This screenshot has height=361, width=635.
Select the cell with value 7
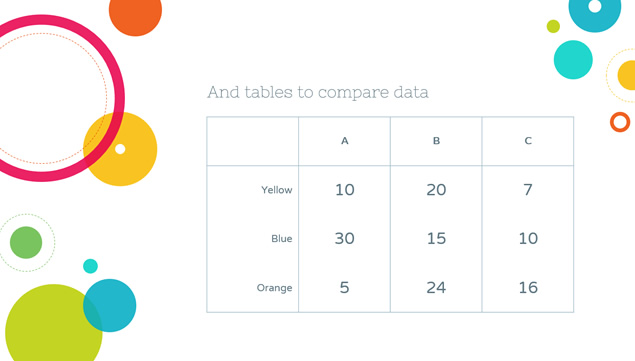(x=528, y=190)
